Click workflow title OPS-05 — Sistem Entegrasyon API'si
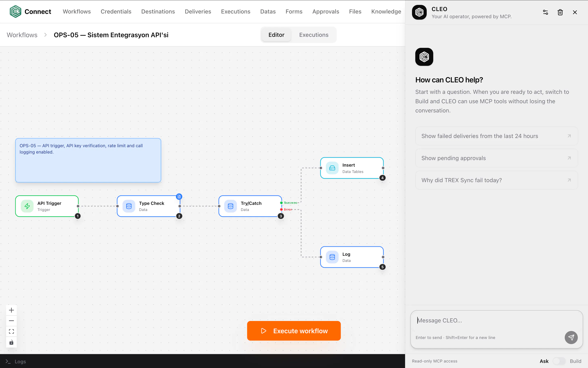 (x=111, y=35)
